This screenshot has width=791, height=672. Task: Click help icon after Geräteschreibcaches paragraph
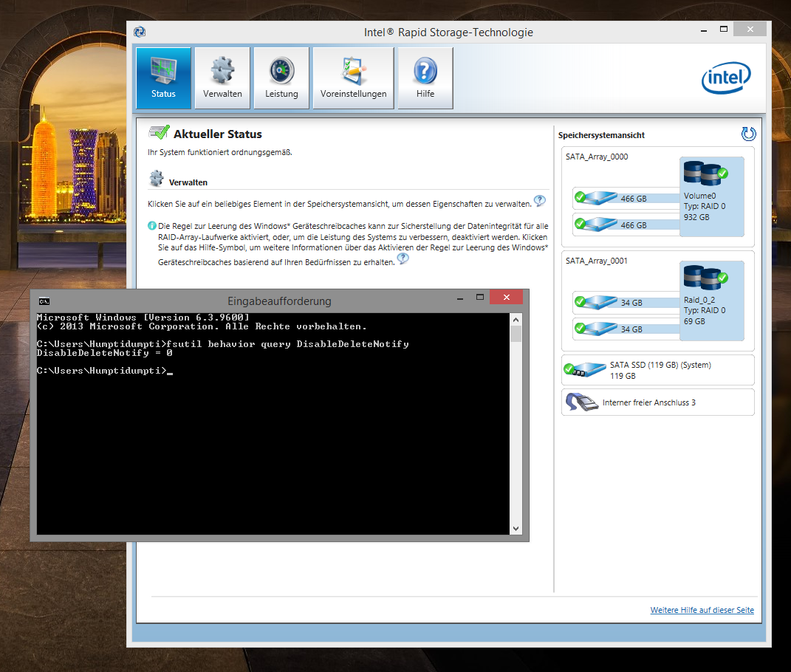tap(403, 258)
